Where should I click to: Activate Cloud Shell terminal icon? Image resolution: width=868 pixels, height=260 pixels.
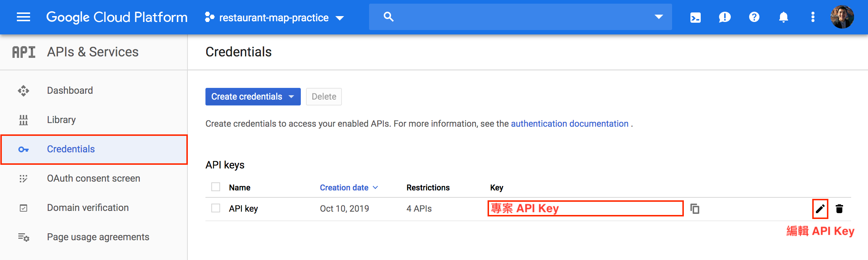(x=695, y=17)
